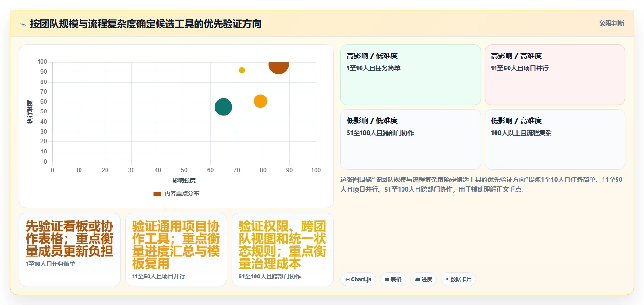The image size is (644, 305).
Task: Click 51至100人且跨部门协作 caption under third data card
Action: (269, 277)
